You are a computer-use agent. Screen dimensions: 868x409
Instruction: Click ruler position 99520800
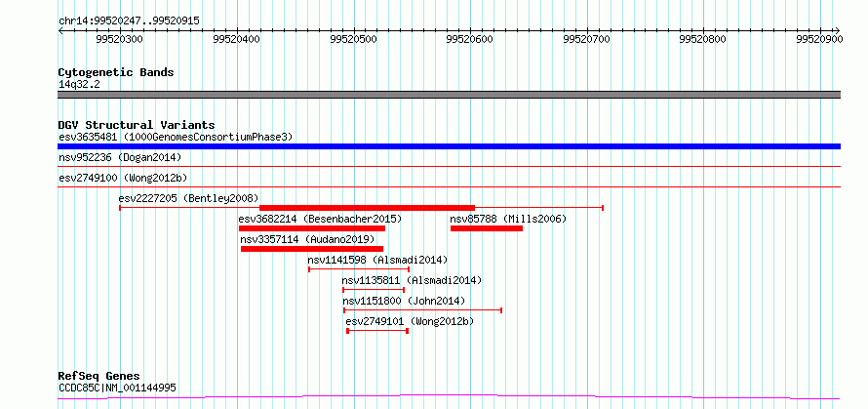point(702,39)
